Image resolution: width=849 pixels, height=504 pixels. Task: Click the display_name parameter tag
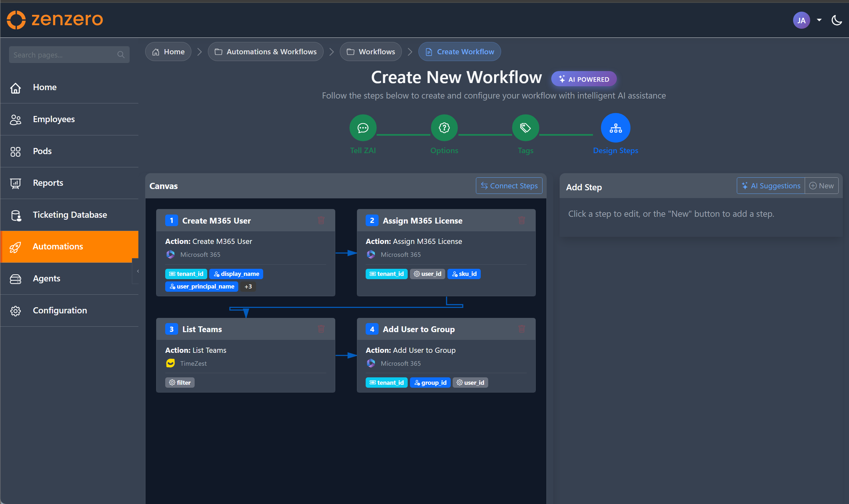(x=236, y=274)
